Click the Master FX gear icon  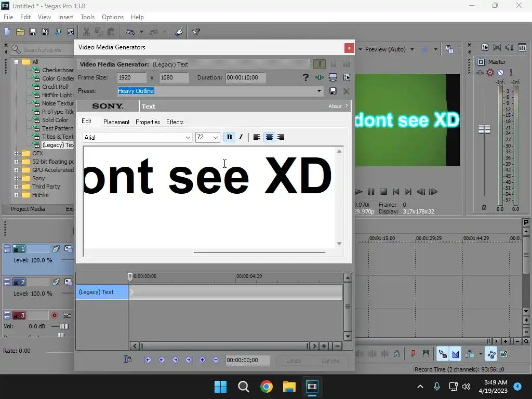[x=490, y=72]
